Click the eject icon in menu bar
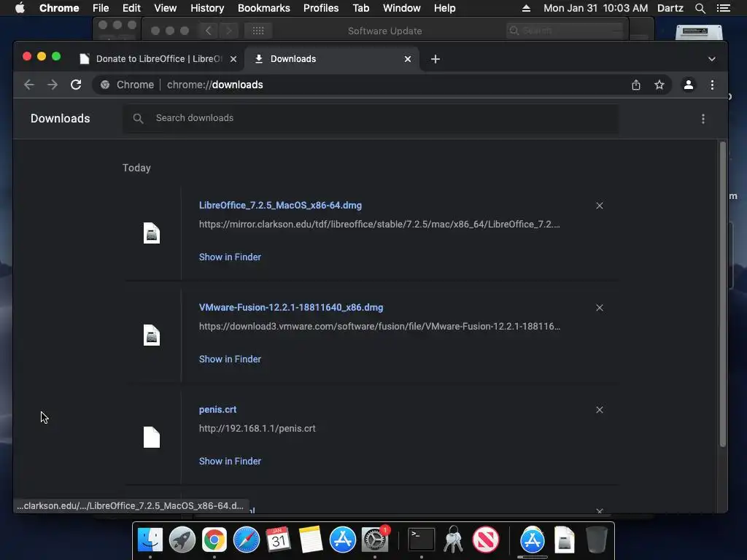The height and width of the screenshot is (560, 747). pyautogui.click(x=526, y=8)
